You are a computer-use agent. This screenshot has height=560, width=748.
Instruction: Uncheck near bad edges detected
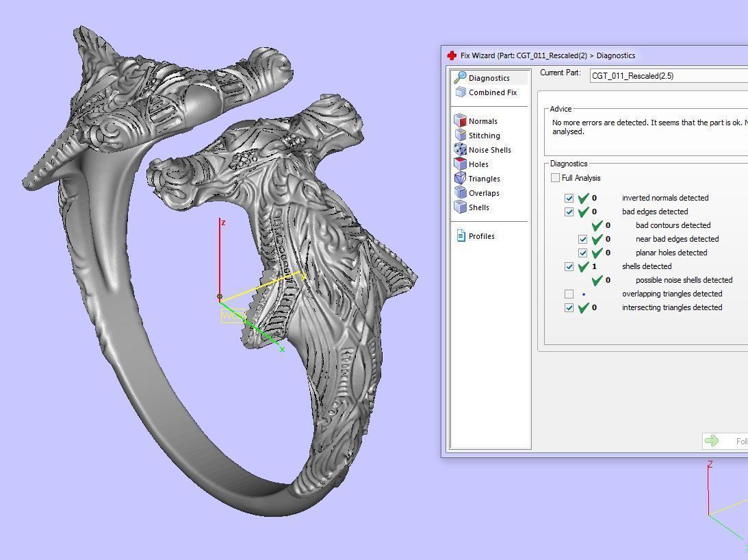582,239
